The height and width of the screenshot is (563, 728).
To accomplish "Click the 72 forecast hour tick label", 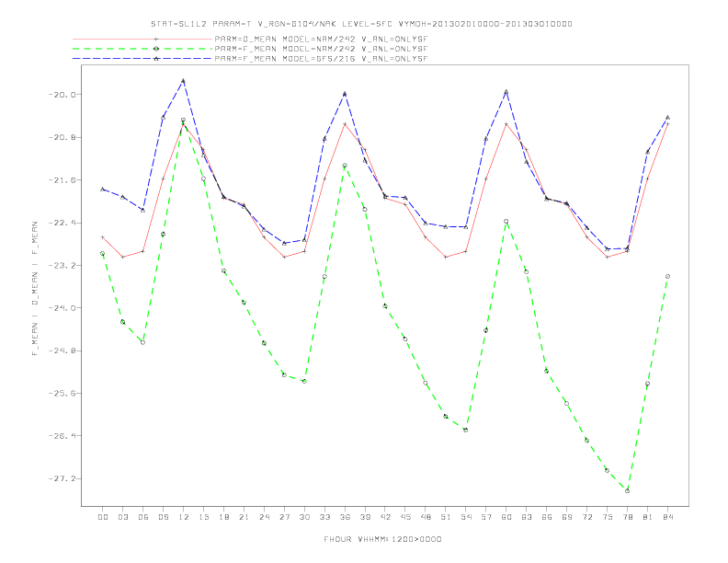I will (586, 517).
